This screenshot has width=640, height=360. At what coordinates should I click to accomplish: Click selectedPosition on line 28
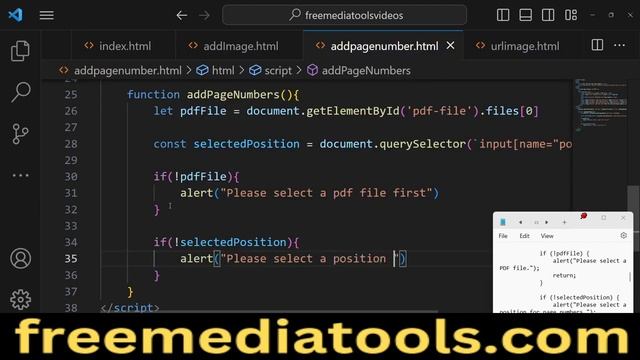pos(246,144)
